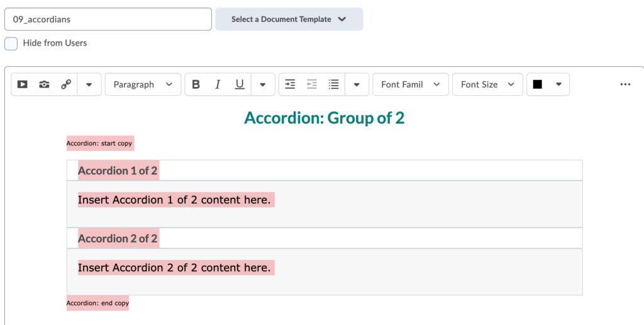
Task: Click Select a Document Template button
Action: pos(289,19)
